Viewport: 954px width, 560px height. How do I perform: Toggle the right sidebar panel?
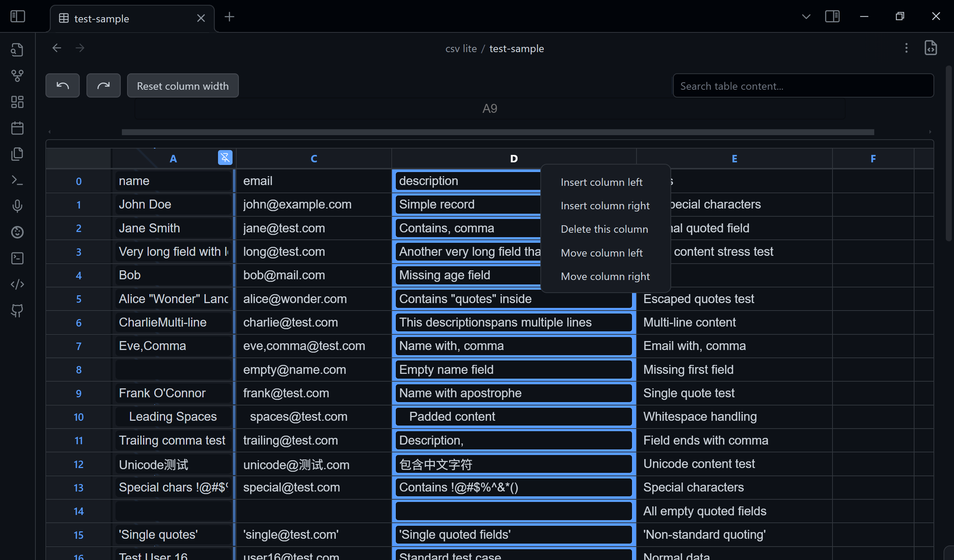[832, 16]
